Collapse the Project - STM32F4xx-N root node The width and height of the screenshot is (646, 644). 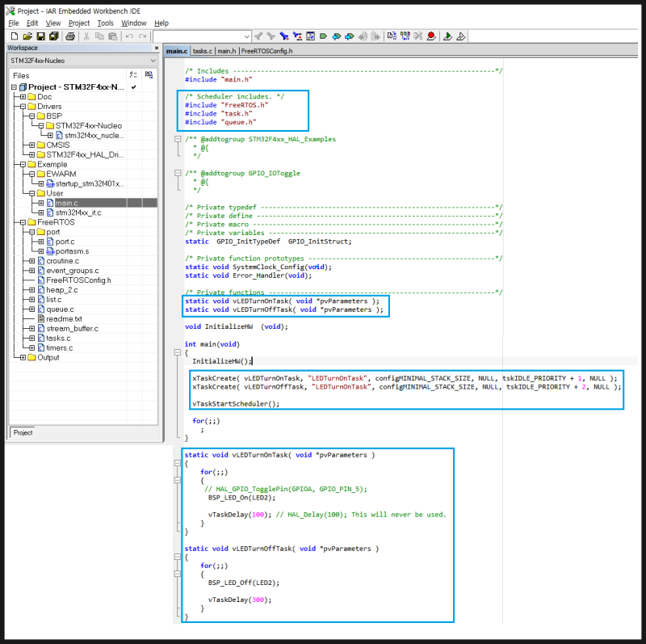(14, 87)
